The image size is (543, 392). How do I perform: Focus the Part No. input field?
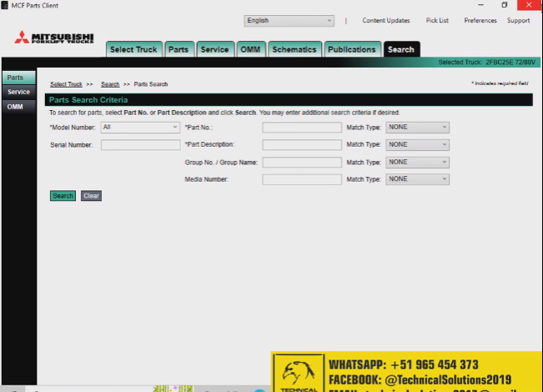pyautogui.click(x=301, y=128)
